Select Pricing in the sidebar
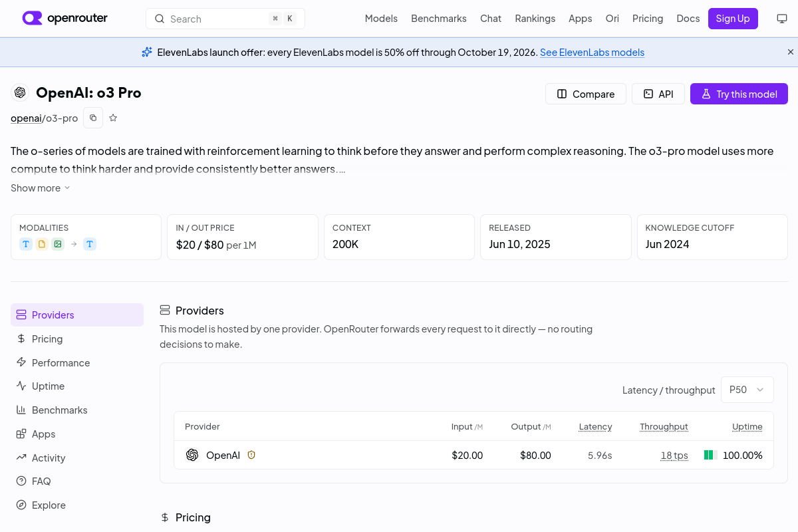798x532 pixels. click(x=77, y=339)
